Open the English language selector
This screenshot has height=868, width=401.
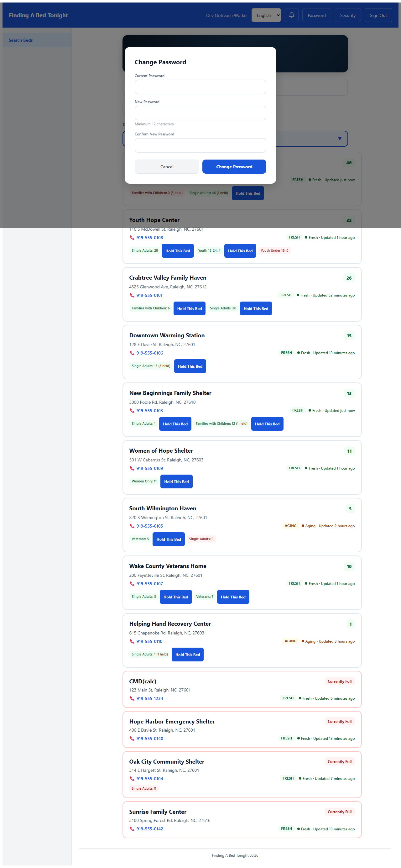[266, 15]
